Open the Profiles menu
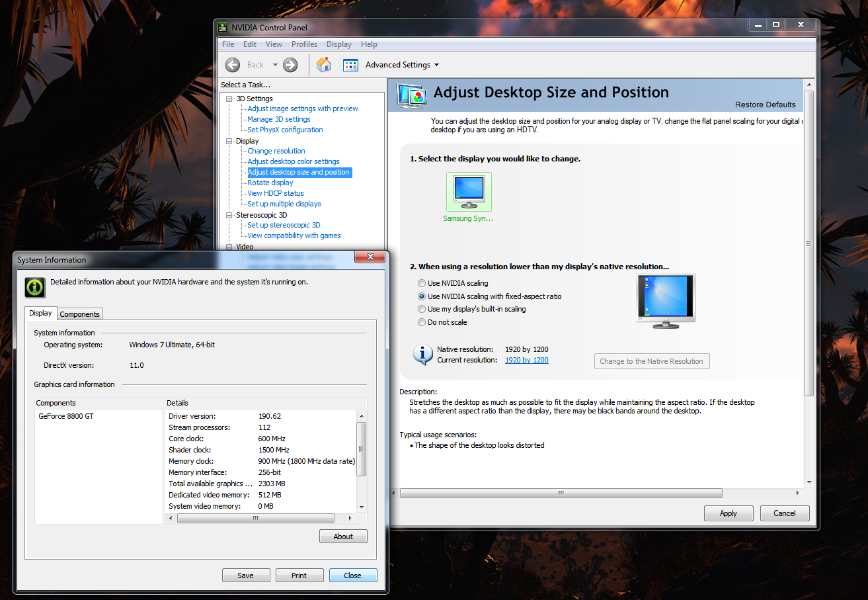Image resolution: width=868 pixels, height=600 pixels. (x=304, y=44)
